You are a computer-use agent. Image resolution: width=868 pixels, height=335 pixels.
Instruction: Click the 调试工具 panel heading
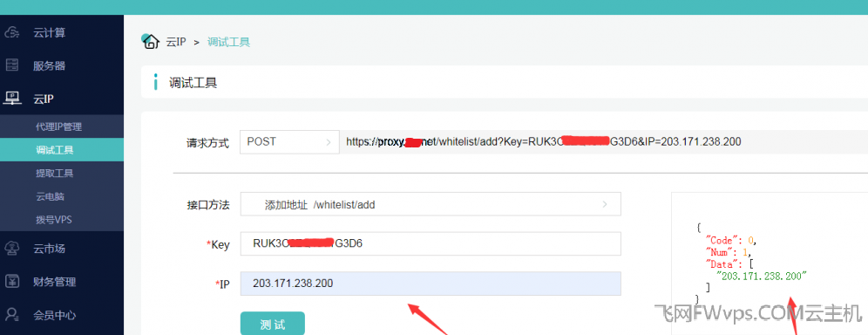coord(193,83)
